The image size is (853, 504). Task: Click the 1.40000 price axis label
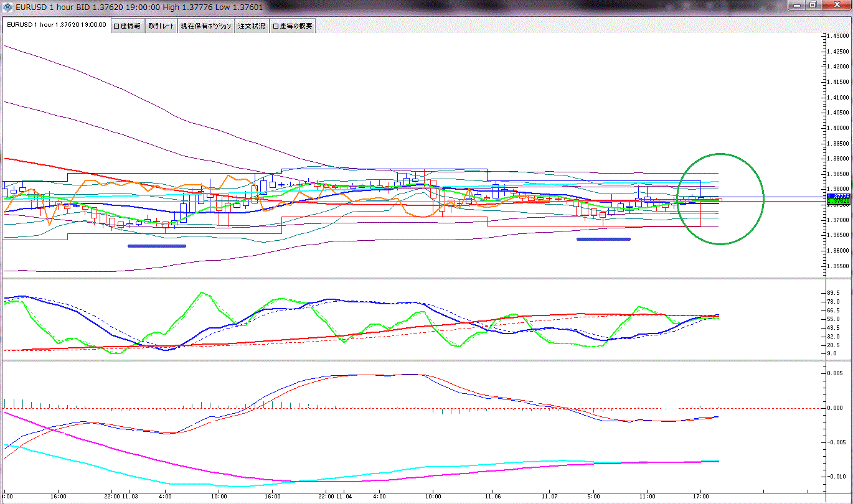(x=838, y=128)
